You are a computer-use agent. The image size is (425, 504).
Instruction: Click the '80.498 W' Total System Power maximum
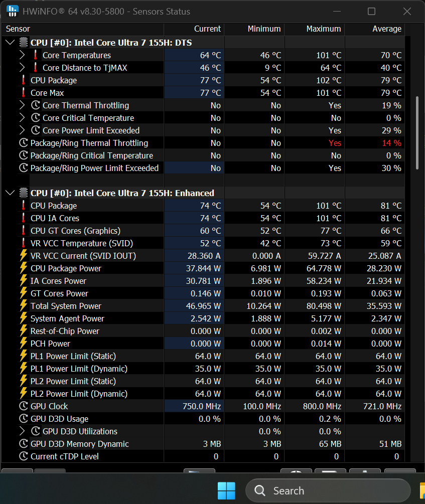(x=324, y=306)
